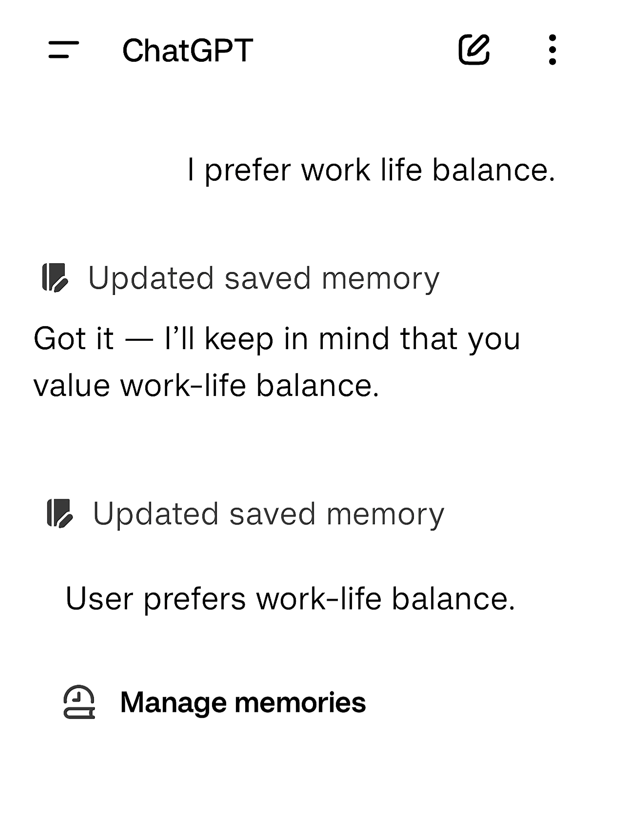Select the "I prefer work life balance." message
Viewport: 637px width, 840px height.
tap(371, 170)
